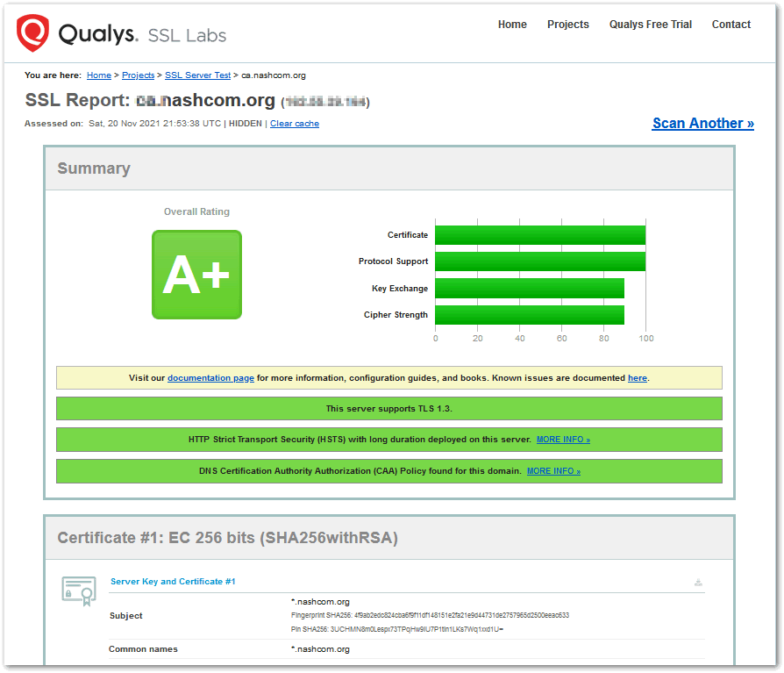Follow the Home breadcrumb link

pyautogui.click(x=99, y=75)
